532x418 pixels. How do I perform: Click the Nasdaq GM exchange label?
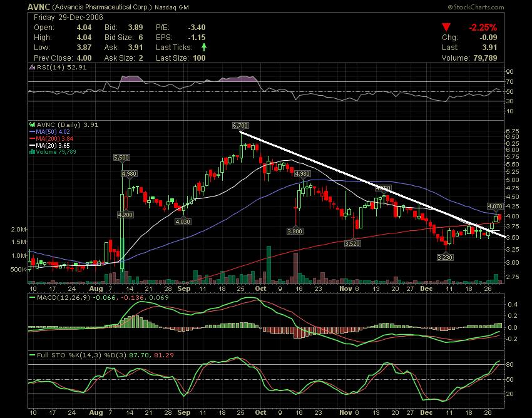(x=171, y=7)
